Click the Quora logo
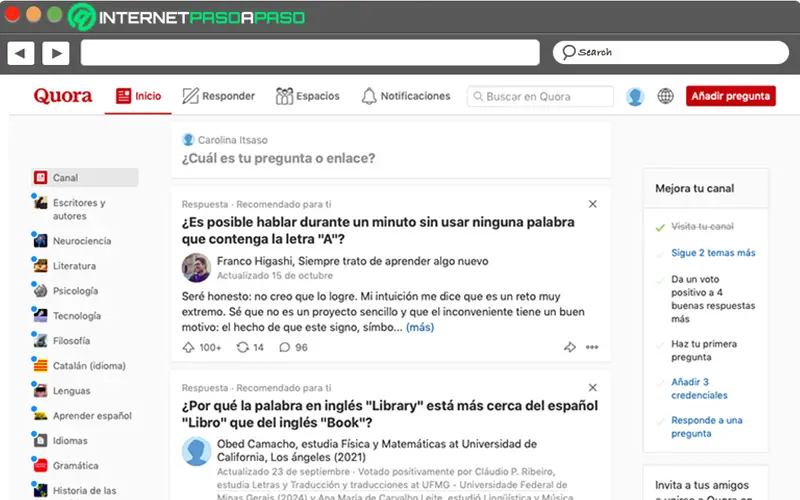 pos(63,95)
